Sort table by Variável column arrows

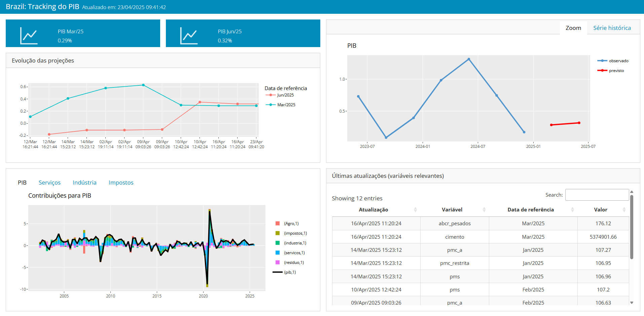(484, 210)
